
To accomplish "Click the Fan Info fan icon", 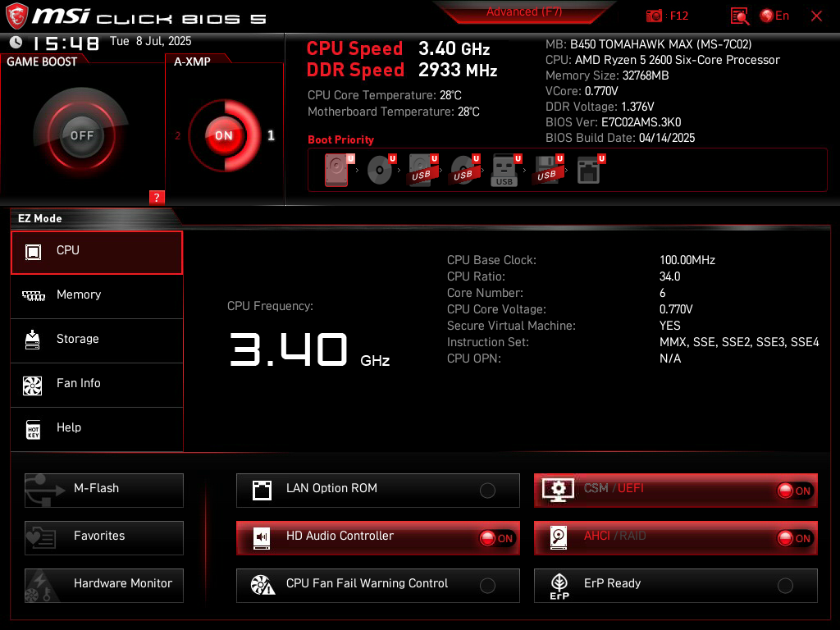I will click(x=33, y=386).
